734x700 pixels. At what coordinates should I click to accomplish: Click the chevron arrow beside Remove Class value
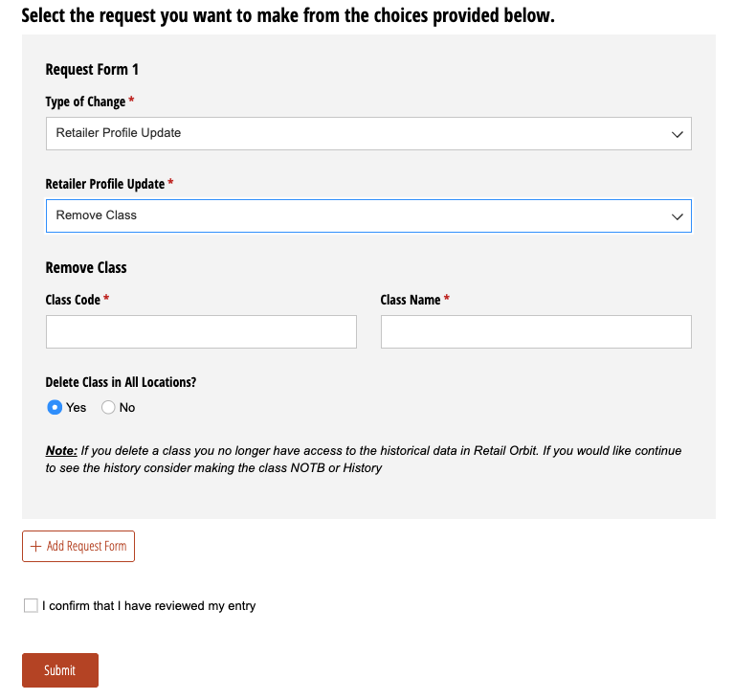677,217
